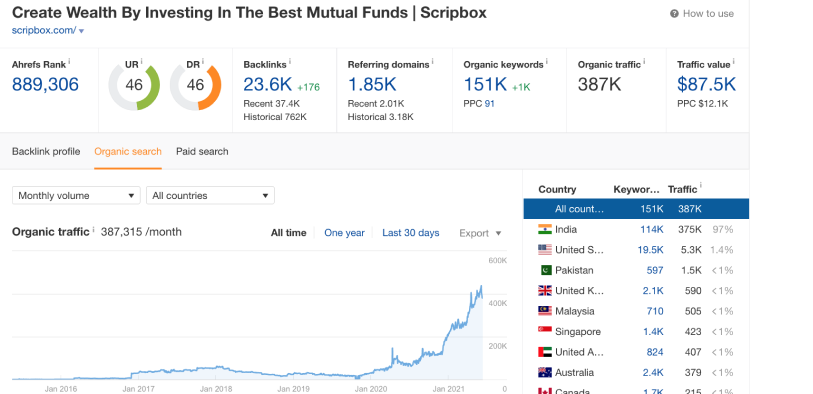Open the 1.85K referring domains count

[372, 84]
